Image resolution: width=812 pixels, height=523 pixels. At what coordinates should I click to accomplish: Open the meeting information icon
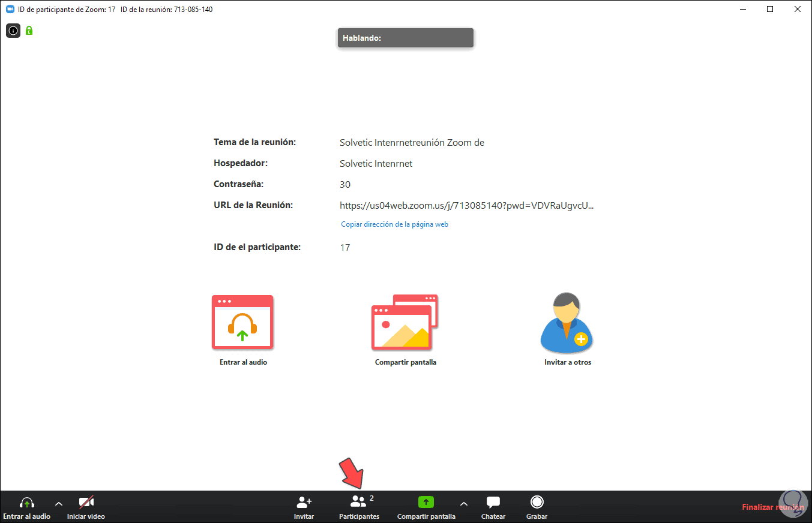(13, 30)
